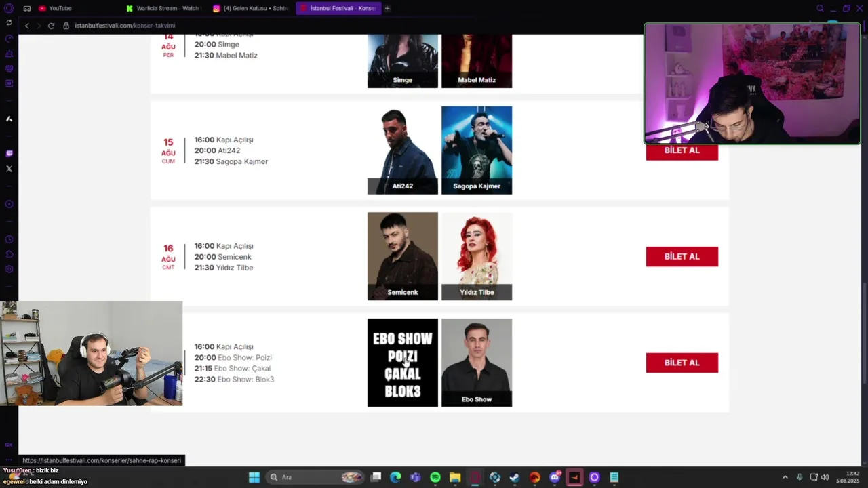Open the Extensions cube icon in sidebar
The height and width of the screenshot is (488, 868).
click(x=9, y=254)
